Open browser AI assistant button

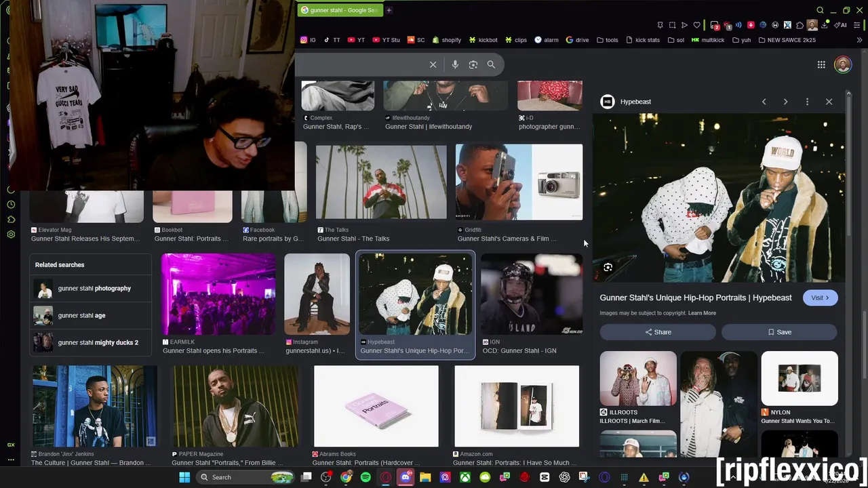coord(841,25)
